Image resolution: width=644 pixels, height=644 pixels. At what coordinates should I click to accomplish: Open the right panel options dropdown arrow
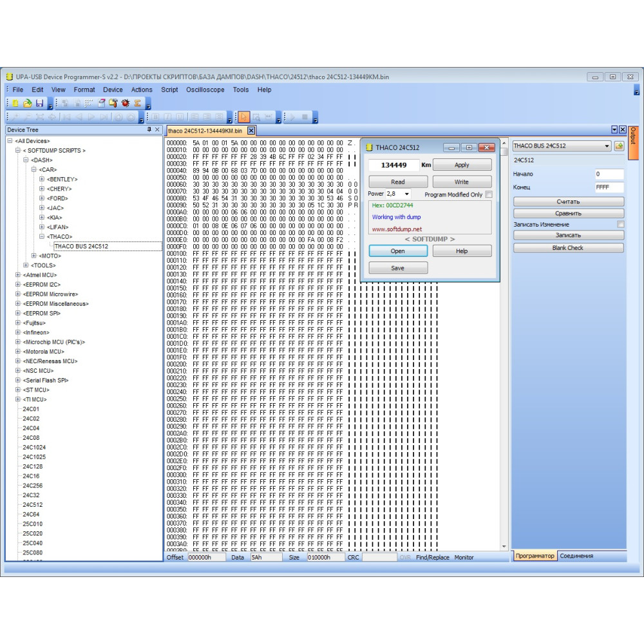[614, 129]
